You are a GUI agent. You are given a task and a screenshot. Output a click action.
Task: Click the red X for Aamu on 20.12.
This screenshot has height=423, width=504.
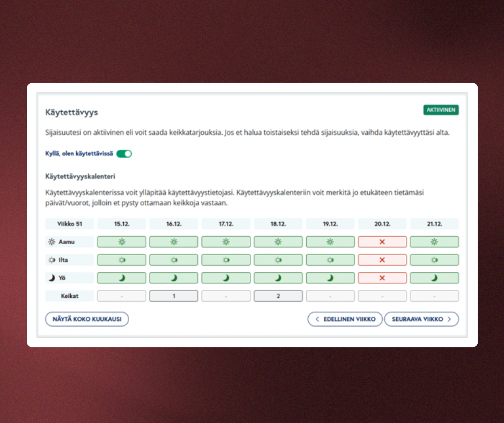tap(382, 242)
